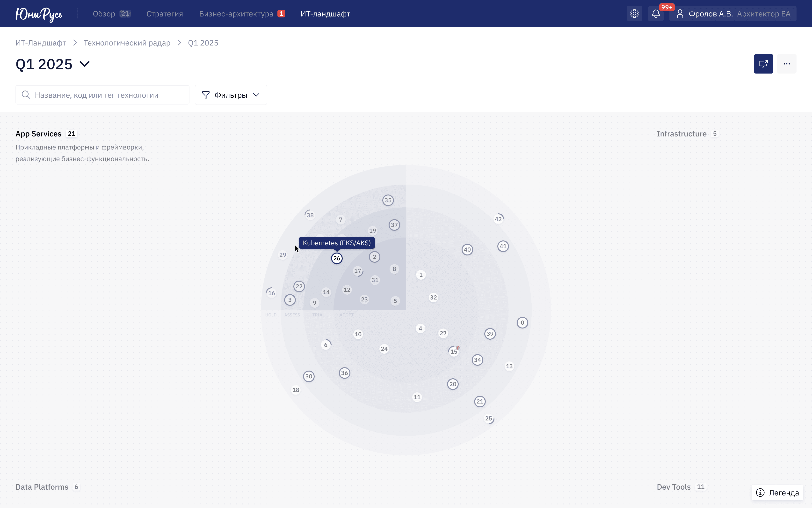Select radar blip 16

pos(271,293)
